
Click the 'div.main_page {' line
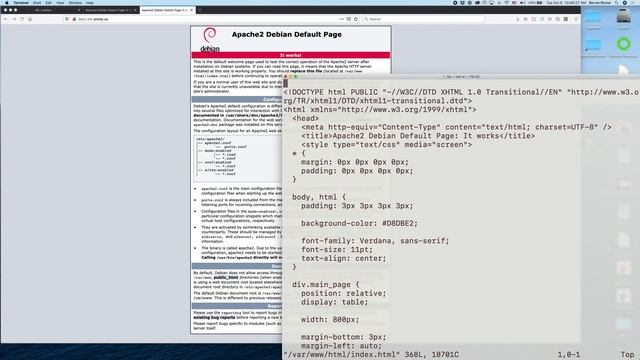tap(326, 284)
